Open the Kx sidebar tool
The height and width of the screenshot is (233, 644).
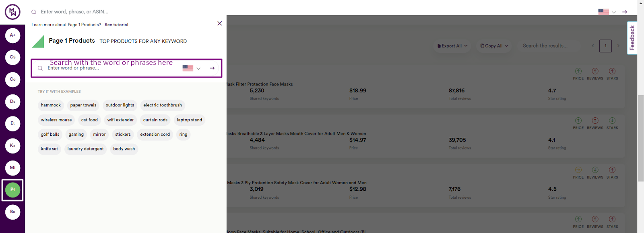12,146
